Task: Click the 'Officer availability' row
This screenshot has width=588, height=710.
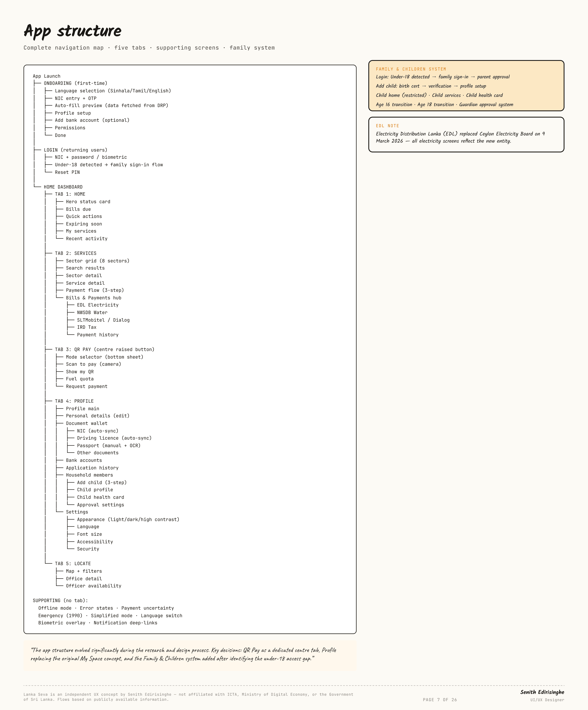Action: point(94,586)
